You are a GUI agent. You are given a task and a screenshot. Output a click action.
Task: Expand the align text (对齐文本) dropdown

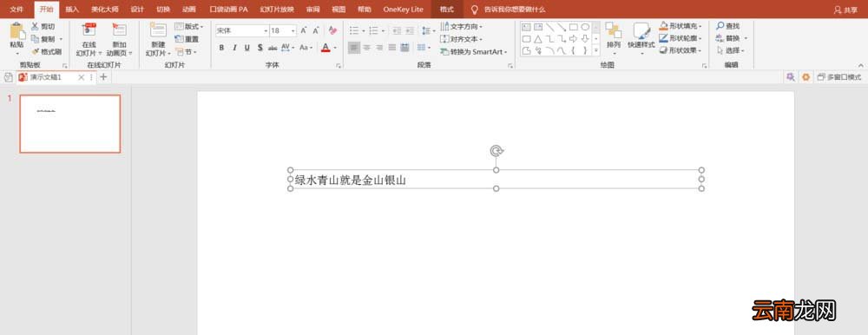tap(462, 39)
